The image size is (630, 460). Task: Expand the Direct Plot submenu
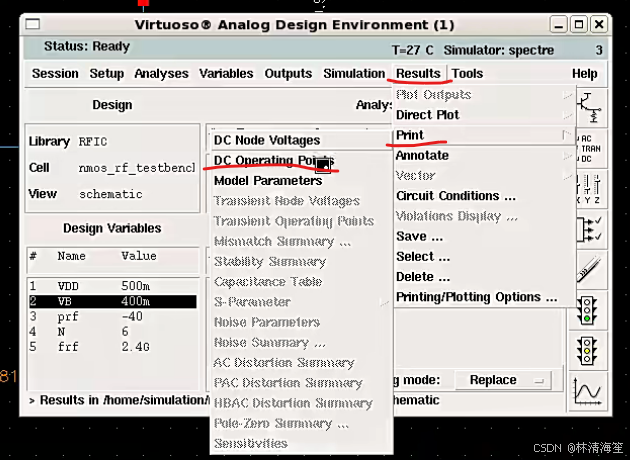click(x=484, y=115)
